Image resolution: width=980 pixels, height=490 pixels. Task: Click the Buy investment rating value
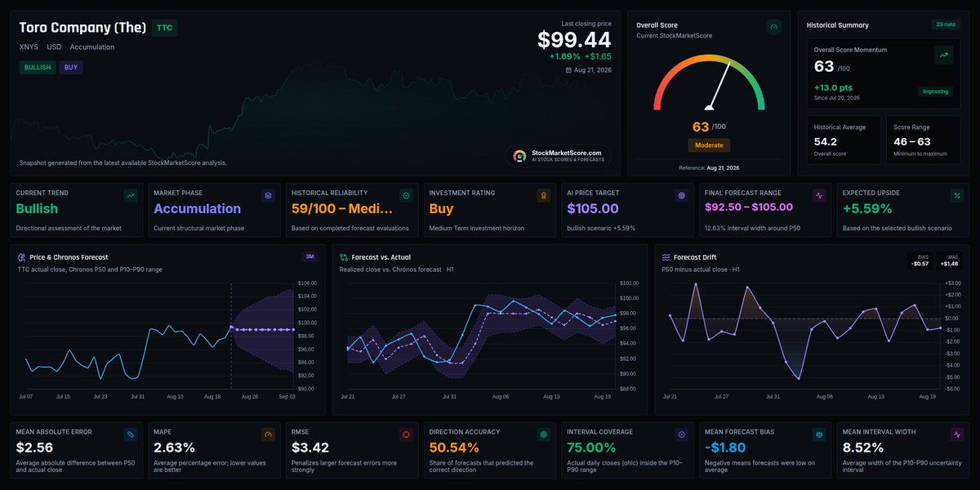[441, 209]
